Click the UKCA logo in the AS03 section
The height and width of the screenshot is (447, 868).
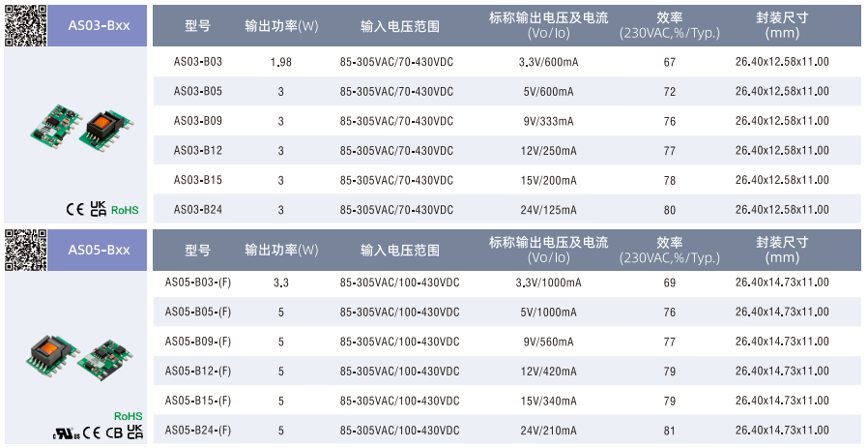pos(98,209)
